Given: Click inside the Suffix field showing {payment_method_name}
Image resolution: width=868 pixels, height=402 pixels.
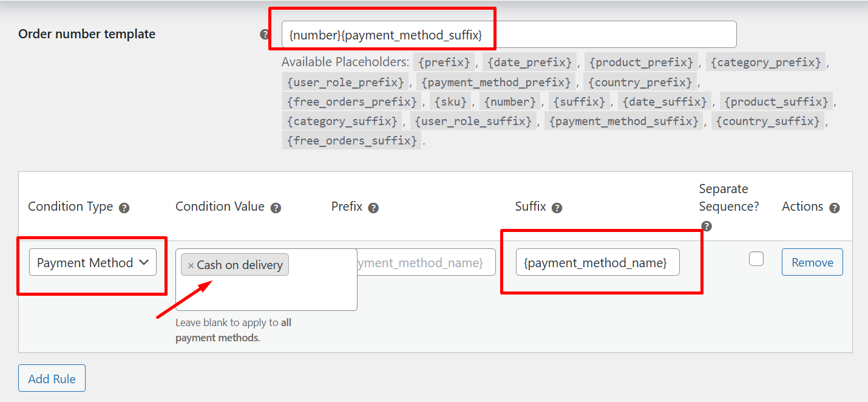Looking at the screenshot, I should coord(597,262).
